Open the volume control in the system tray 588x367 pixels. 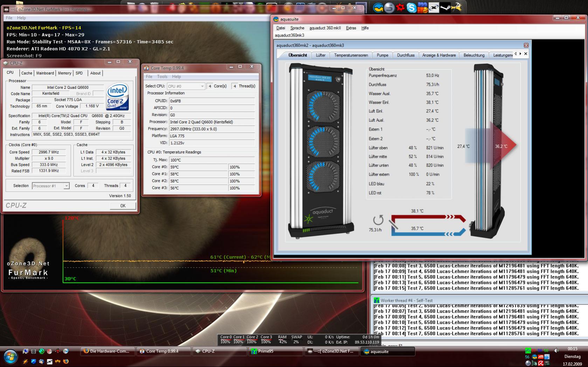(556, 350)
